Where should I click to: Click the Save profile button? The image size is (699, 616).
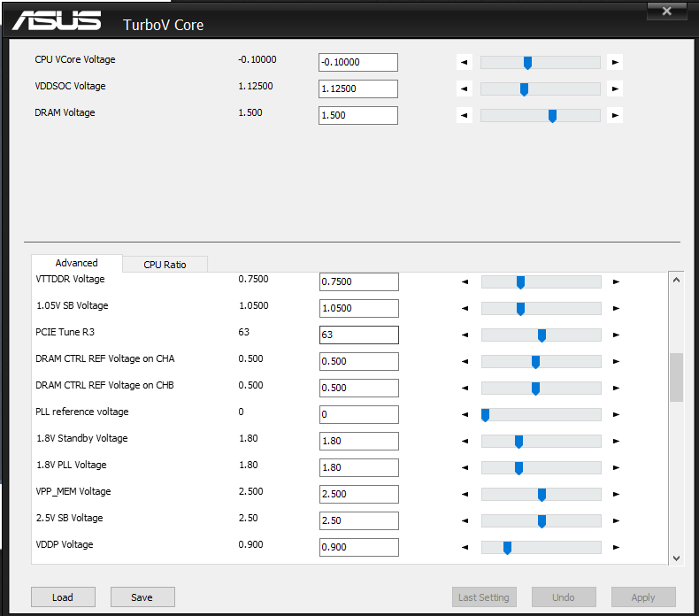click(x=142, y=597)
